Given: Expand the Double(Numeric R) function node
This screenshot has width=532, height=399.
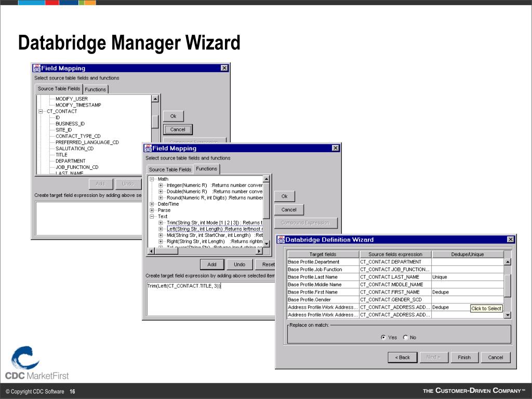Looking at the screenshot, I should click(161, 191).
